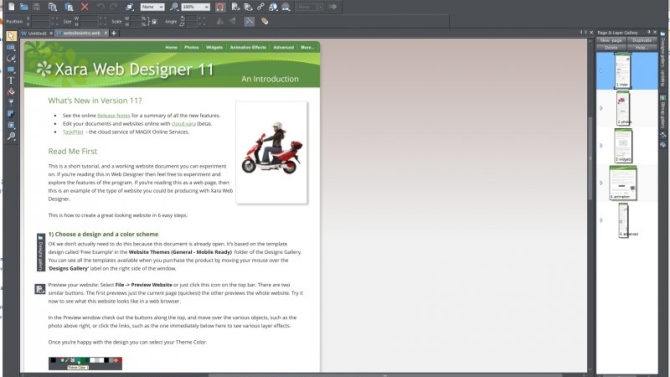Click More... in the page navigation bar
Viewport: 670px width, 377px height.
(307, 47)
